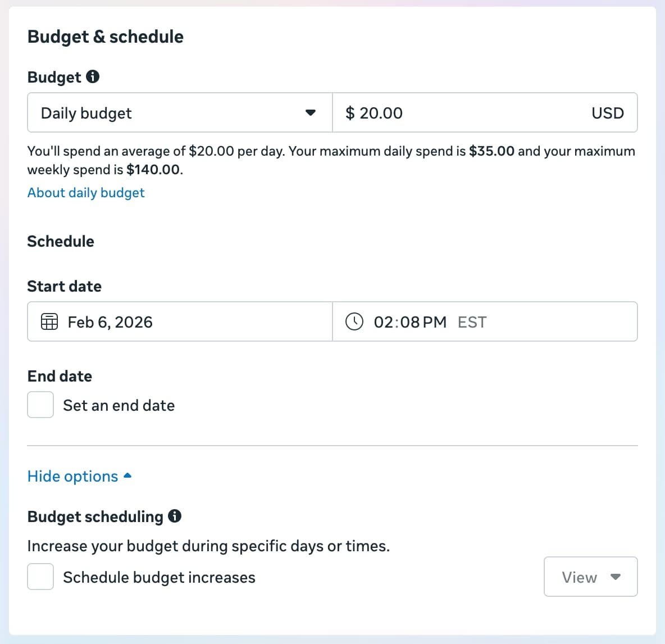This screenshot has height=644, width=665.
Task: Select the minutes value 08 in the start time
Action: point(410,322)
